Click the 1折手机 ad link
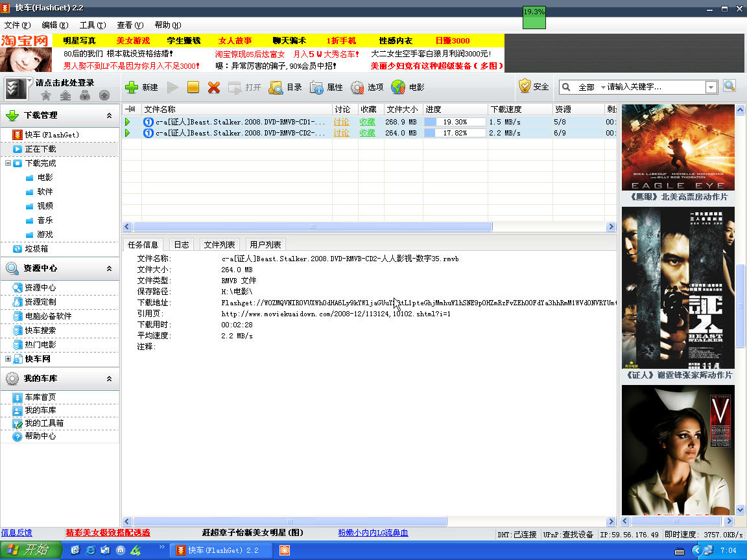The width and height of the screenshot is (747, 560). (x=341, y=41)
